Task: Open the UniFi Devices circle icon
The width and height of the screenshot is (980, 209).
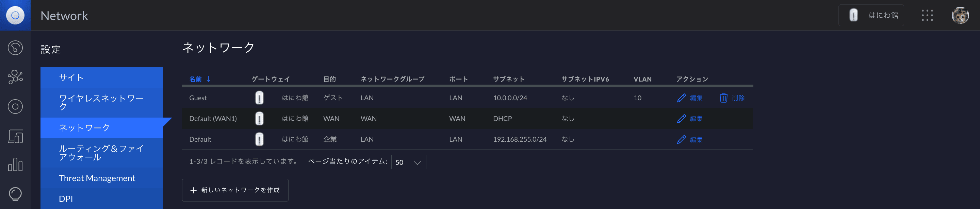Action: click(15, 106)
